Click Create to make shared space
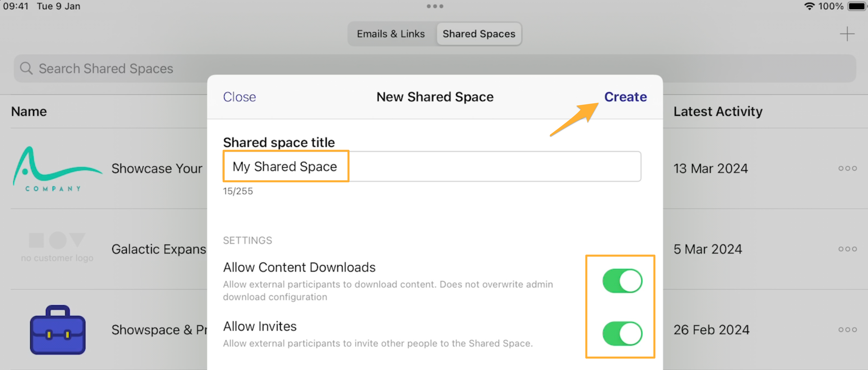The height and width of the screenshot is (370, 868). [625, 97]
